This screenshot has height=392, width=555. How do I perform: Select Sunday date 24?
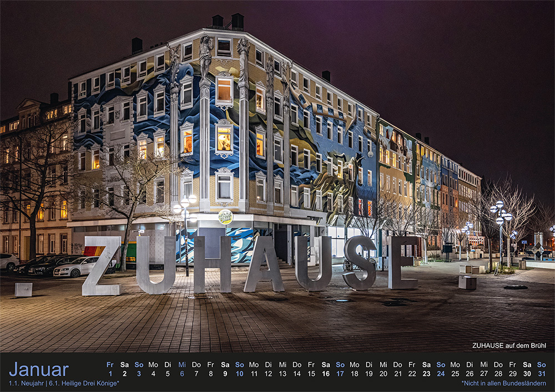point(441,374)
